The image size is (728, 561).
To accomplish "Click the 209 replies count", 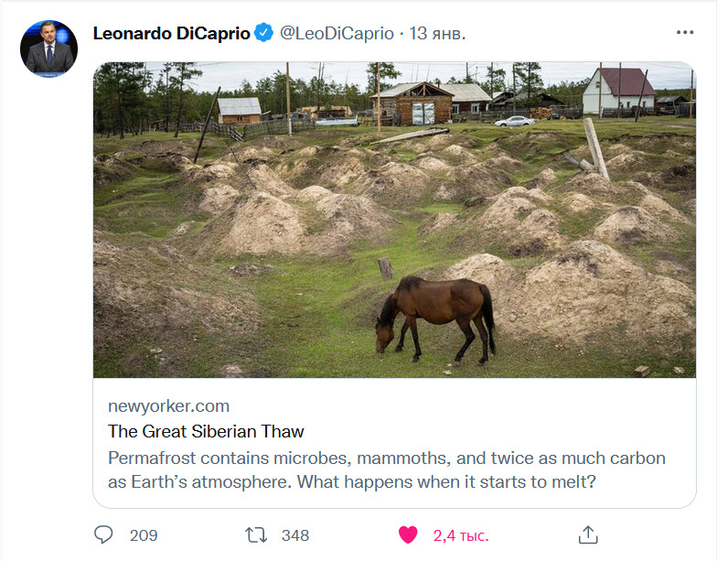I will 144,535.
